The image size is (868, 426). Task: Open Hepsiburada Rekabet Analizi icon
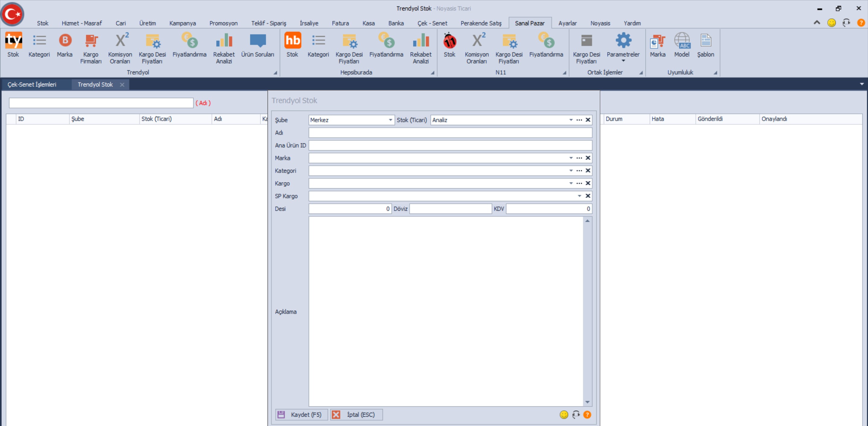click(x=421, y=48)
